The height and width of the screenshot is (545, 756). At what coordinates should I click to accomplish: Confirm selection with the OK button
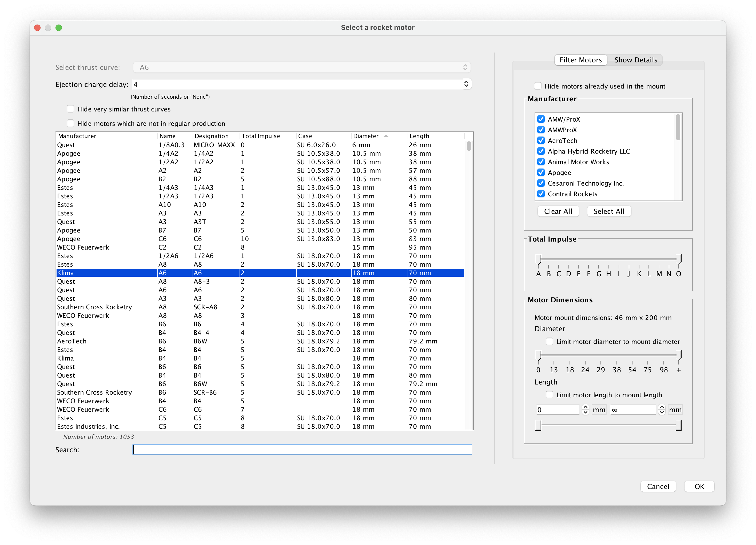699,486
